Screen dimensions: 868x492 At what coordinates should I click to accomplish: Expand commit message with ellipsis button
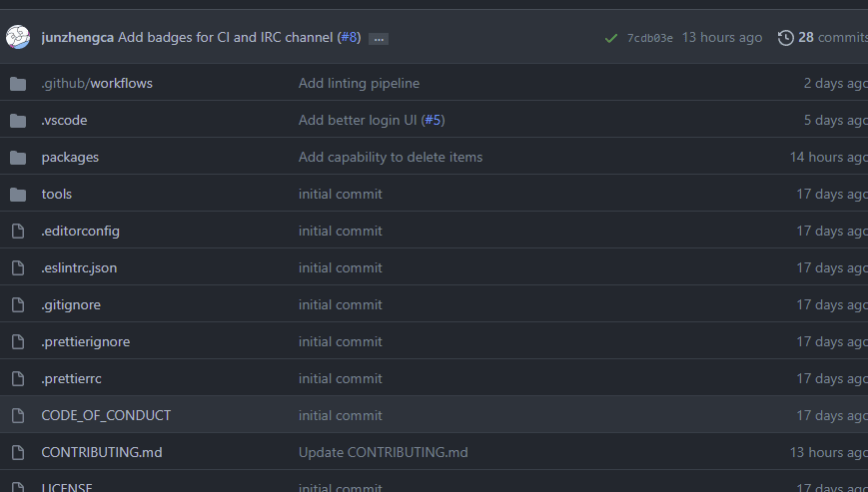(x=379, y=39)
